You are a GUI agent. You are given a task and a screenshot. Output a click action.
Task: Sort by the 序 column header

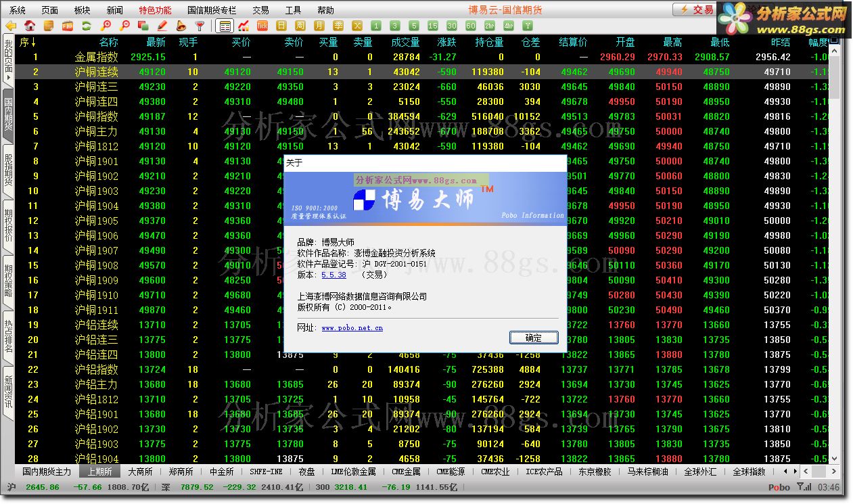[27, 42]
